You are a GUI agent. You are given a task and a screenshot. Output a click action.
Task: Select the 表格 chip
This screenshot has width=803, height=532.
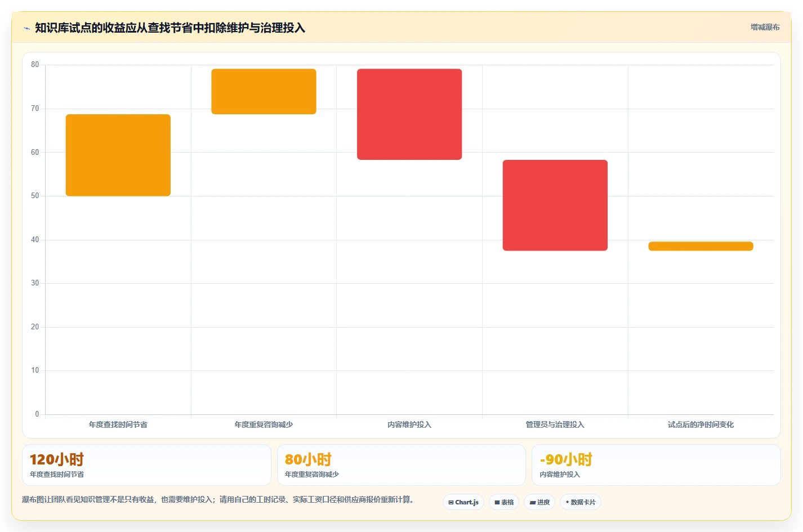tap(504, 502)
